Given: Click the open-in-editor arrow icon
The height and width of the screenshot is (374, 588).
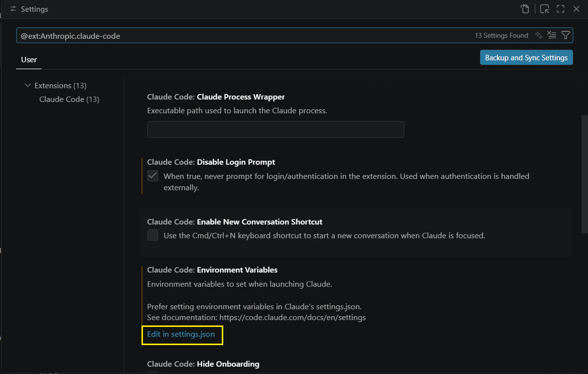Looking at the screenshot, I should coord(544,9).
